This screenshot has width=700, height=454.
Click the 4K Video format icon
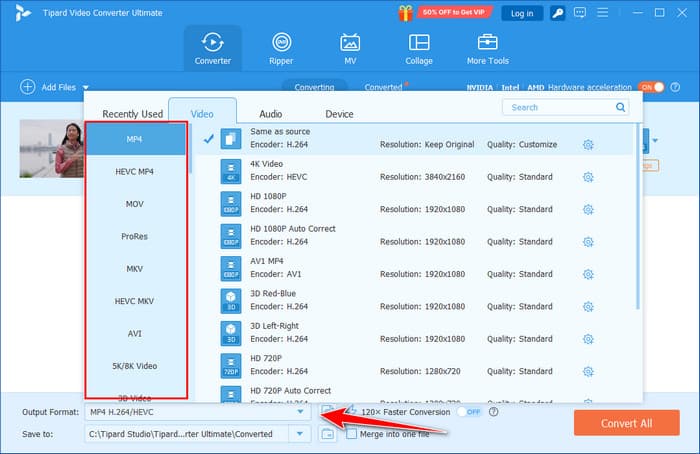pyautogui.click(x=231, y=171)
